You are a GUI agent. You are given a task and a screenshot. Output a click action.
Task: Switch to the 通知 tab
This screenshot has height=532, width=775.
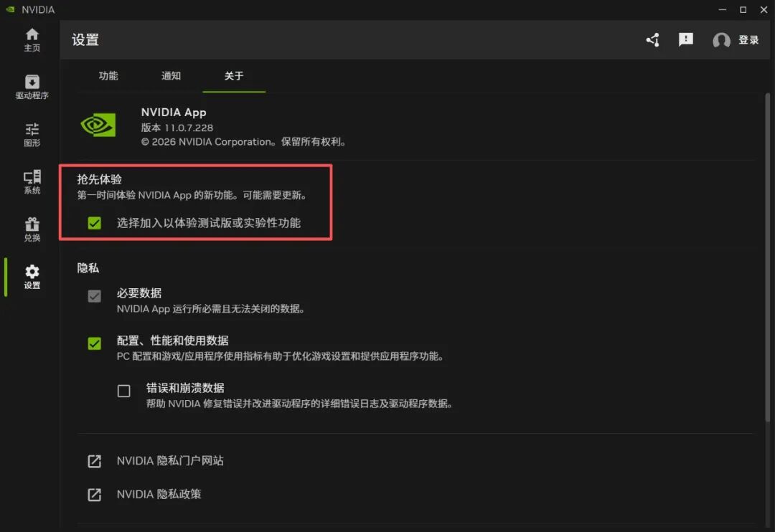tap(171, 75)
